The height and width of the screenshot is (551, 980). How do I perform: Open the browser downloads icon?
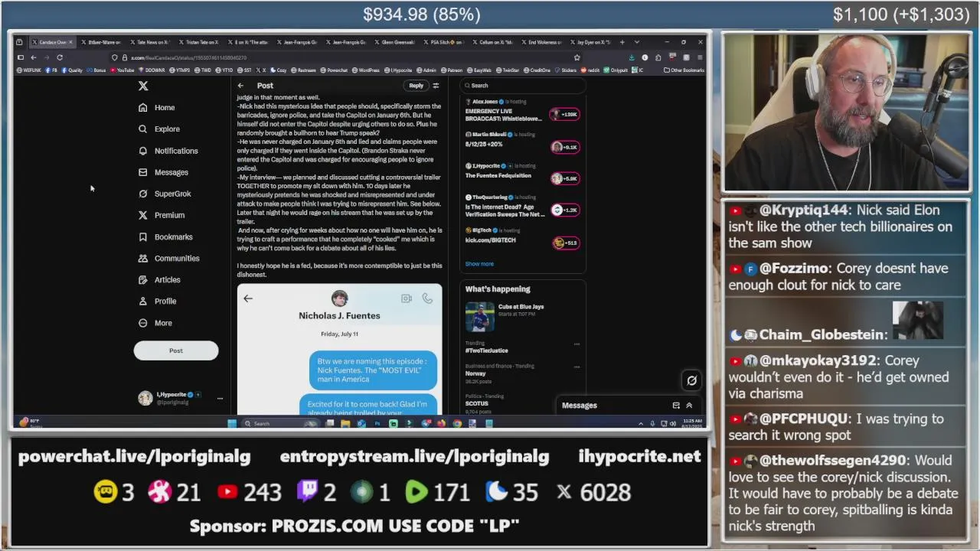pyautogui.click(x=632, y=57)
